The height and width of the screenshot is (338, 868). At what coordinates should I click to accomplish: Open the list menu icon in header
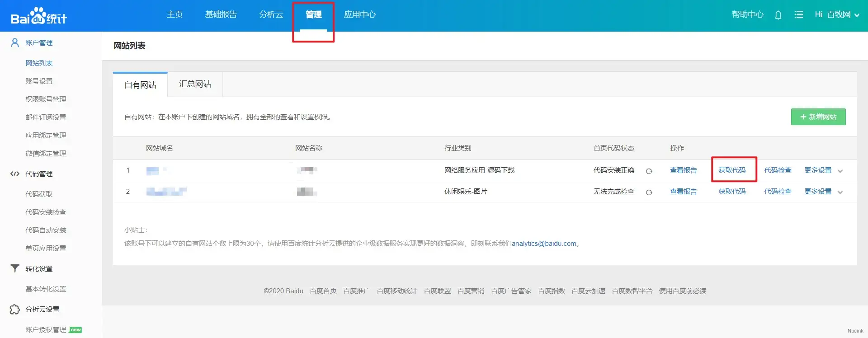point(799,15)
